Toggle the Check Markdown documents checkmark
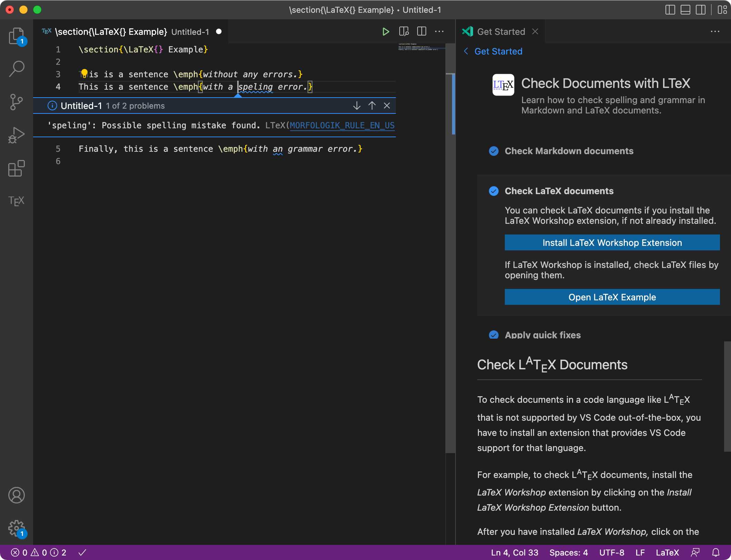Viewport: 731px width, 560px height. point(494,151)
